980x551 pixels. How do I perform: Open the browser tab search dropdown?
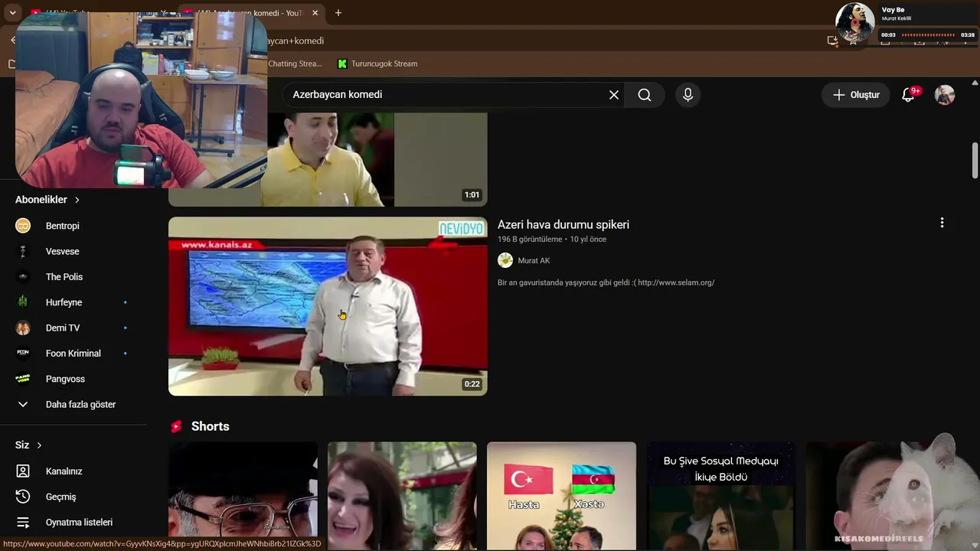point(12,13)
